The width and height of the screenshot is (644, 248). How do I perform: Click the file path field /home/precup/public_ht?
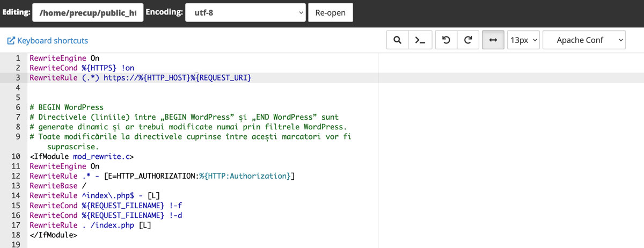coord(88,12)
